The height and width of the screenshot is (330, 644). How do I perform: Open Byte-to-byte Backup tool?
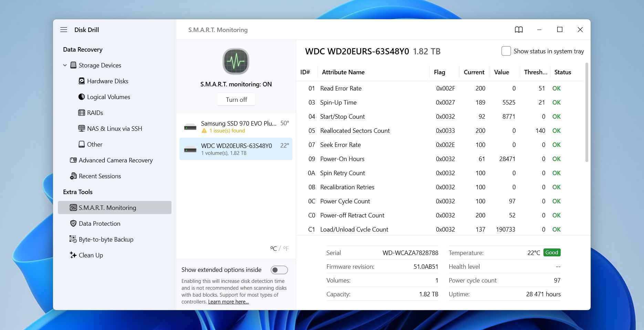[106, 239]
